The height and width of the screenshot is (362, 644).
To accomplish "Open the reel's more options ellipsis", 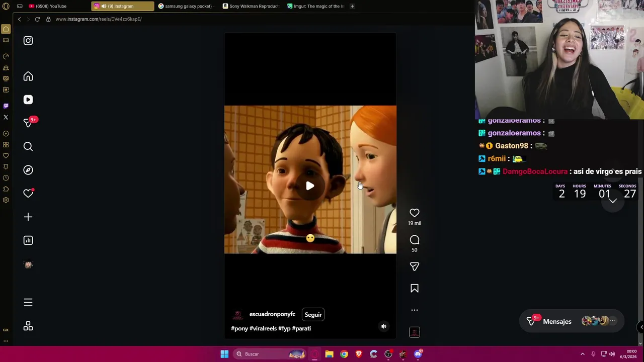I will tap(415, 310).
